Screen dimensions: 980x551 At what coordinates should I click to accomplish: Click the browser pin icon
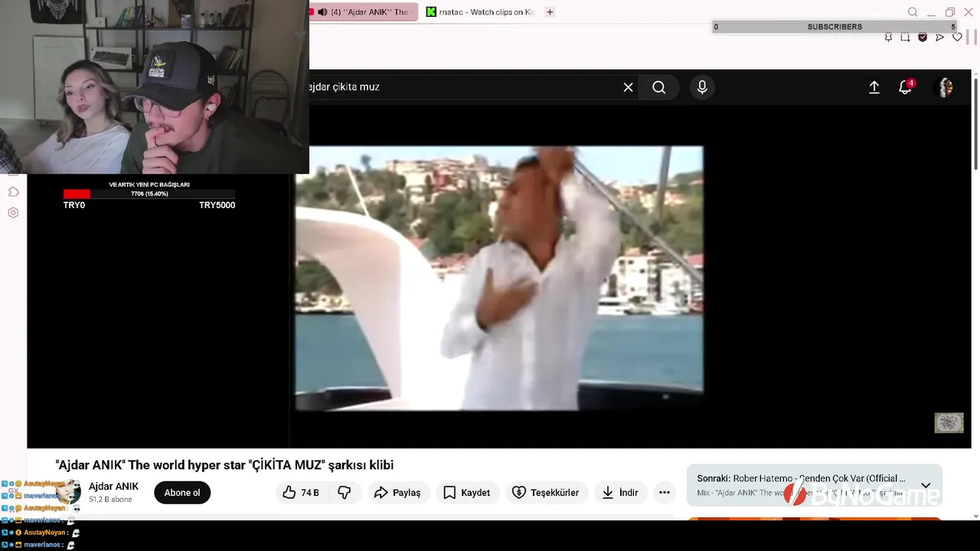888,37
